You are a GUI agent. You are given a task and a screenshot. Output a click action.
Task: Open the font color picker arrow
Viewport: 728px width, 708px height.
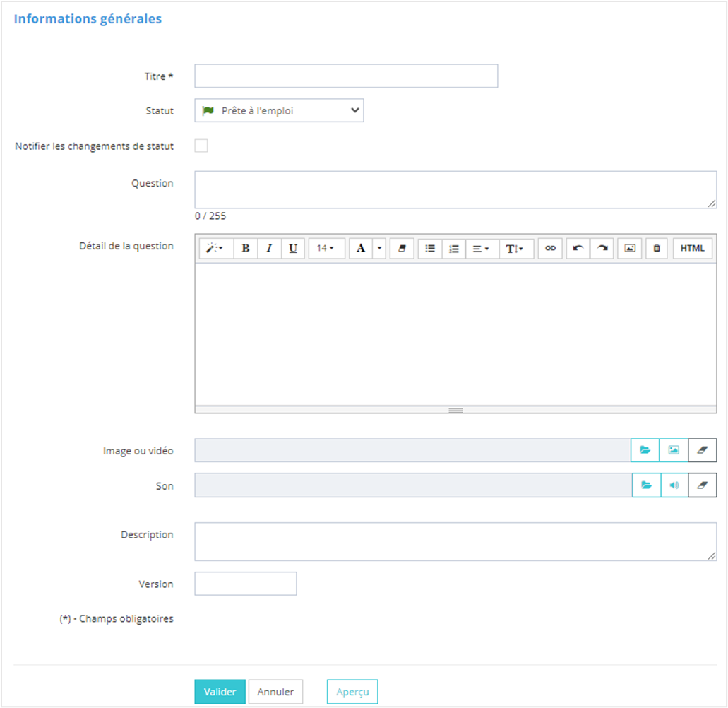click(x=379, y=249)
